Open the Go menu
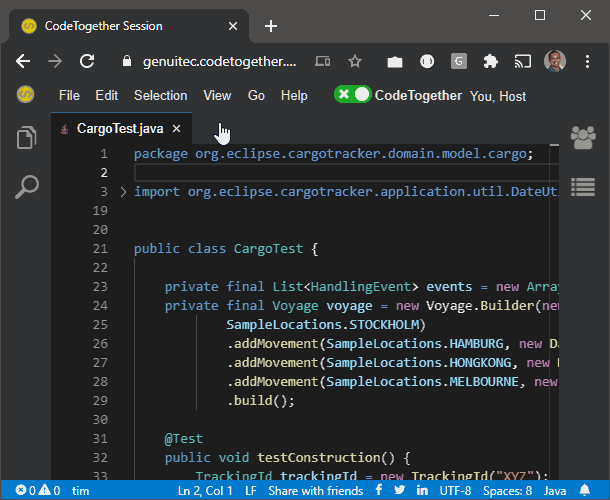The image size is (610, 500). pyautogui.click(x=256, y=95)
